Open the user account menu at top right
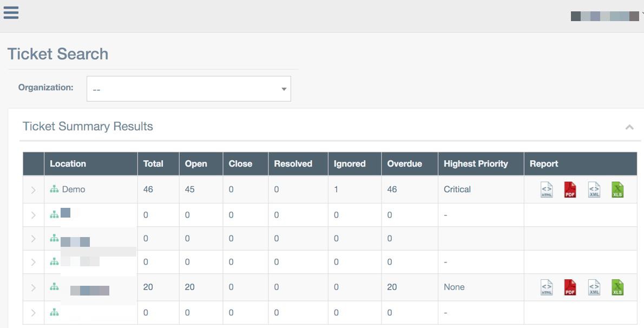This screenshot has width=644, height=328. point(606,16)
